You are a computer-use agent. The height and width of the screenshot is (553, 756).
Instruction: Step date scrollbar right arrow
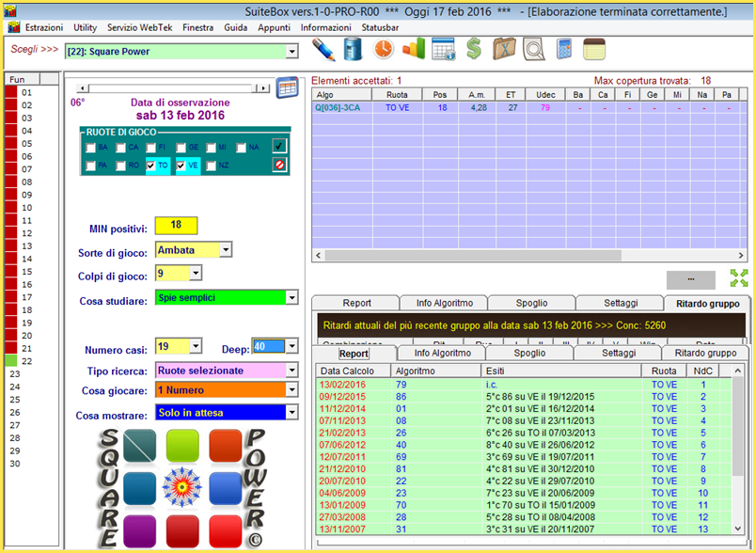263,88
